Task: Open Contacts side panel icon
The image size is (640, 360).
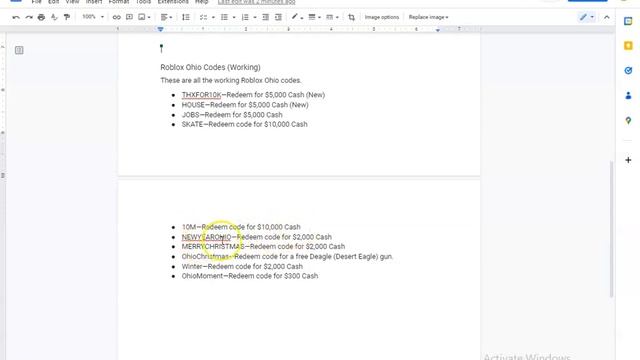Action: (x=628, y=96)
